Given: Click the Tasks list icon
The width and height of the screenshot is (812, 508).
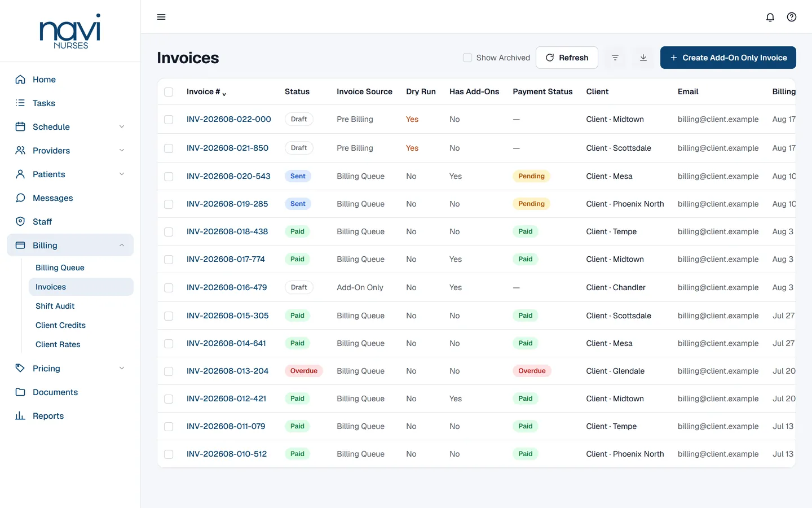Looking at the screenshot, I should pyautogui.click(x=20, y=103).
